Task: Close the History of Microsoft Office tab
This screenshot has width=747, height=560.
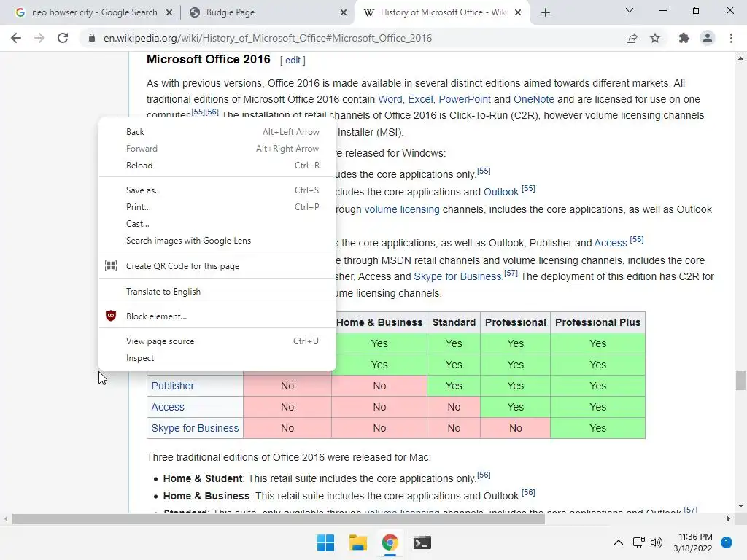Action: coord(519,12)
